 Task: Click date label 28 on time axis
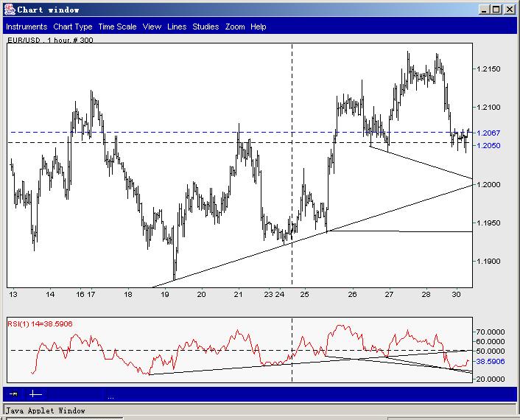pos(426,294)
